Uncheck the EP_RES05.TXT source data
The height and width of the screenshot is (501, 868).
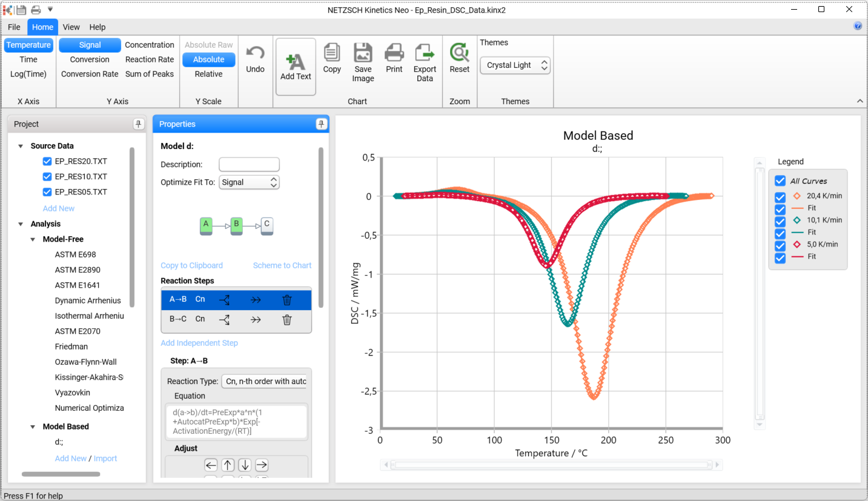click(x=47, y=192)
